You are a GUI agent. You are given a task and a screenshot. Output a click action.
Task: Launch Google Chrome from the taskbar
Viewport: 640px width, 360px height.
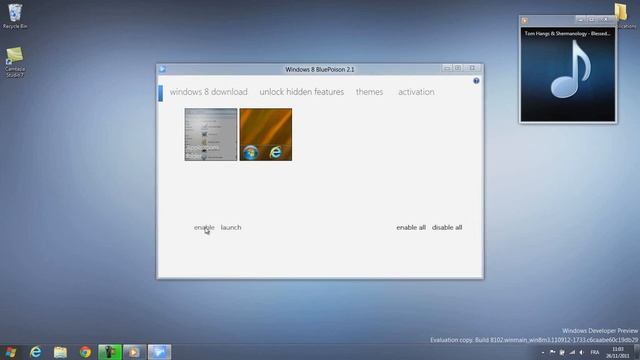[85, 352]
